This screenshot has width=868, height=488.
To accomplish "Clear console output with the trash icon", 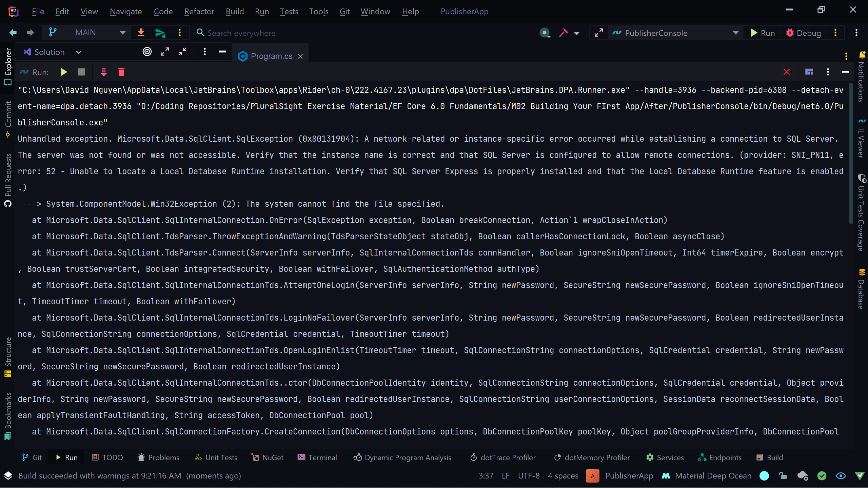I will pyautogui.click(x=121, y=72).
